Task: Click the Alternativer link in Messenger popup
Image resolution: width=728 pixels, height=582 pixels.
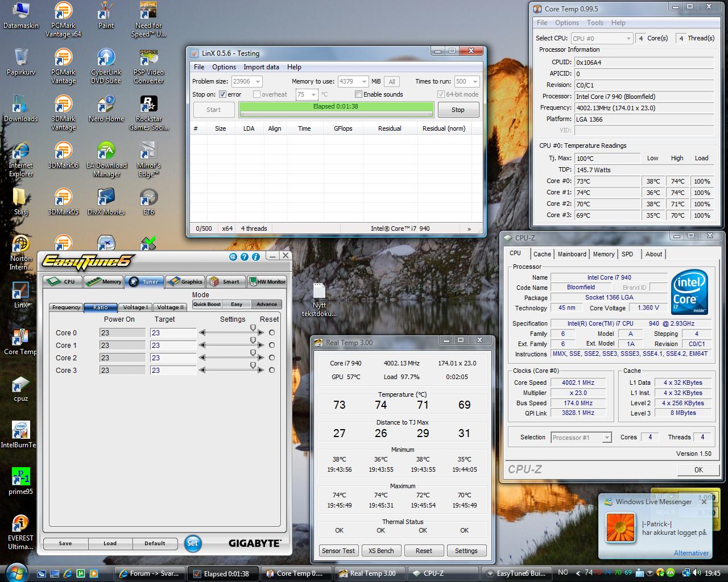Action: [x=691, y=553]
